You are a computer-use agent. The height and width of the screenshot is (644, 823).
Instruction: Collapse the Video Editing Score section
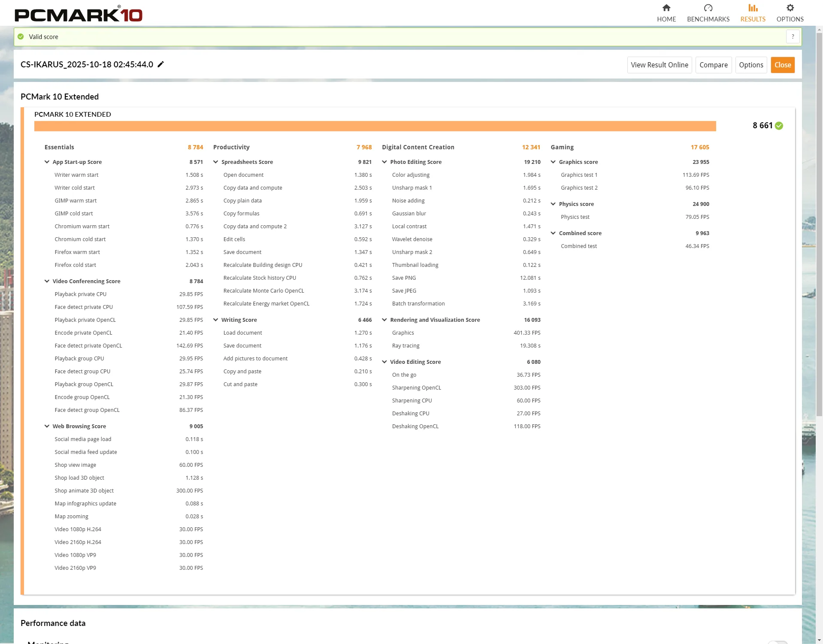point(384,362)
